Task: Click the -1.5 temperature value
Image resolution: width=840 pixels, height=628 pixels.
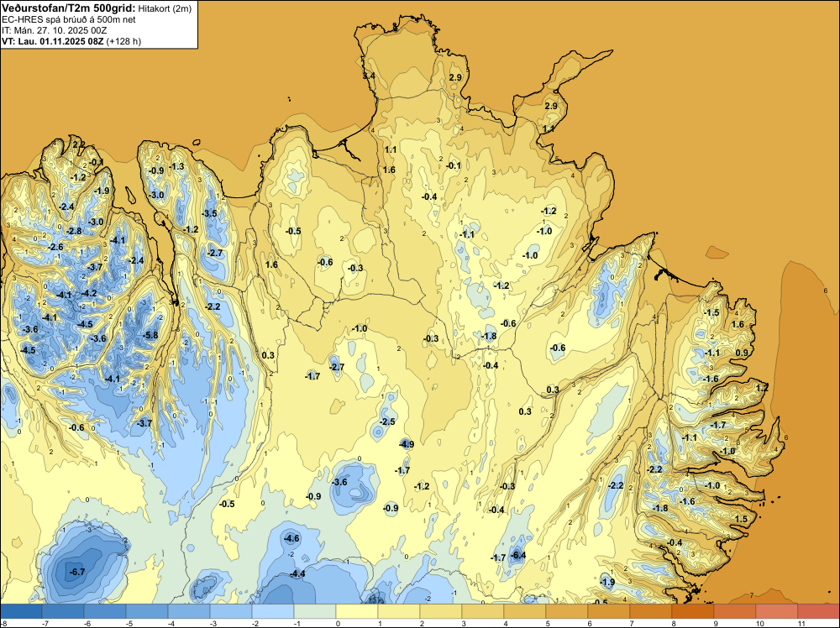Action: click(712, 312)
